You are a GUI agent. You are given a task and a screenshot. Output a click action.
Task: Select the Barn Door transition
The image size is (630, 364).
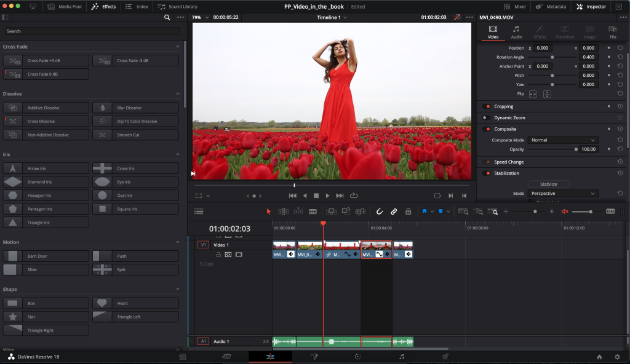pyautogui.click(x=46, y=256)
